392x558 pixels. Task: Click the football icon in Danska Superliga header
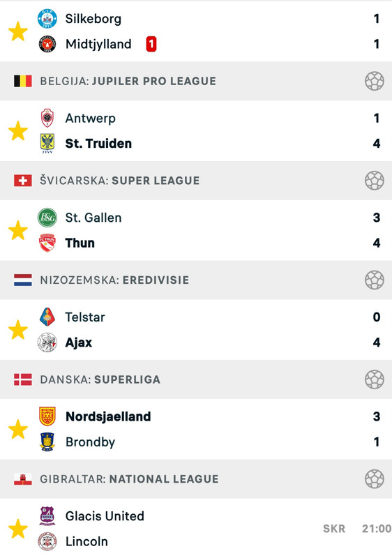[375, 379]
